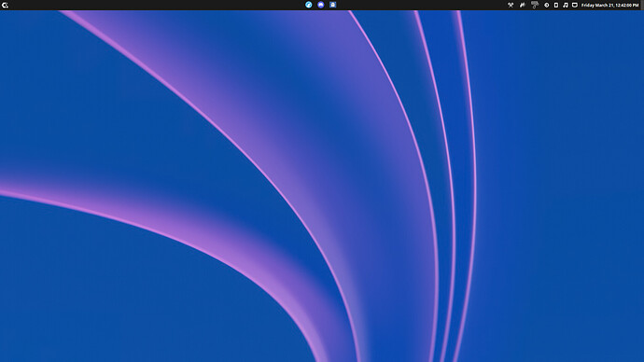Open the Friday March 21 clock

point(609,6)
